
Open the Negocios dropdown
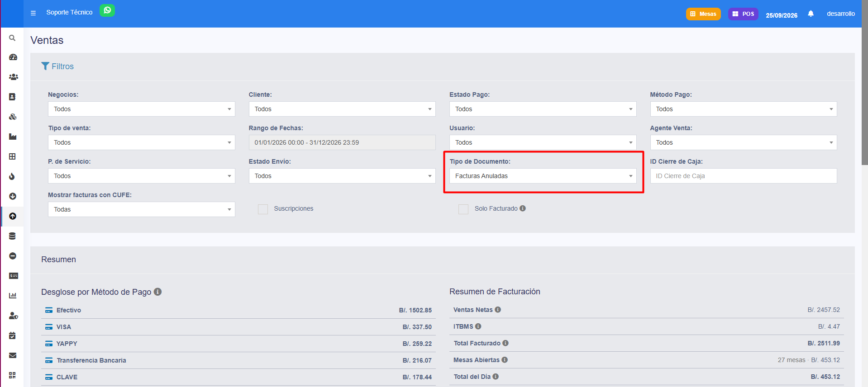click(142, 109)
